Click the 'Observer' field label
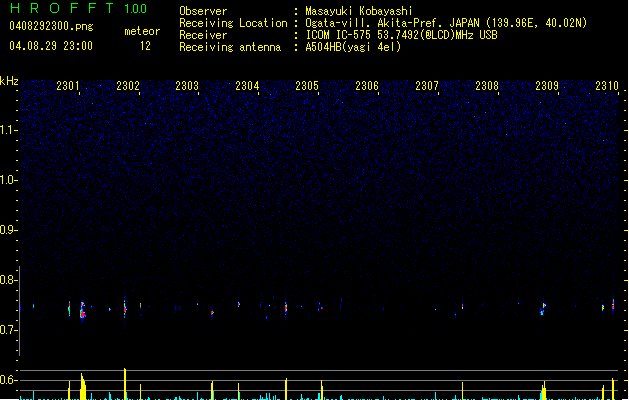The height and width of the screenshot is (400, 629). pos(203,11)
